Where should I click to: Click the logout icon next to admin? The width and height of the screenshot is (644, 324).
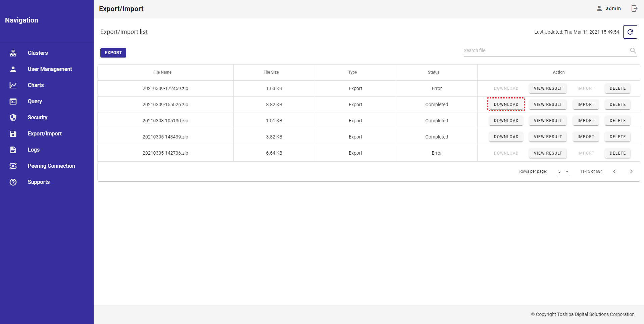[x=634, y=8]
